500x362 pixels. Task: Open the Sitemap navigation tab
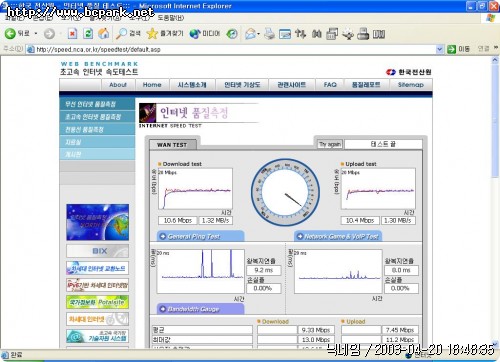pos(411,85)
